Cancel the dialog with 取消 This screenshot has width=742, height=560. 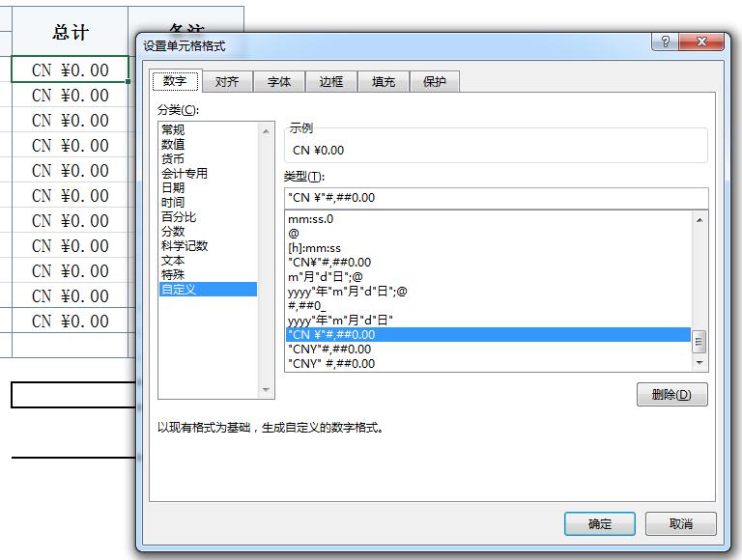coord(681,523)
